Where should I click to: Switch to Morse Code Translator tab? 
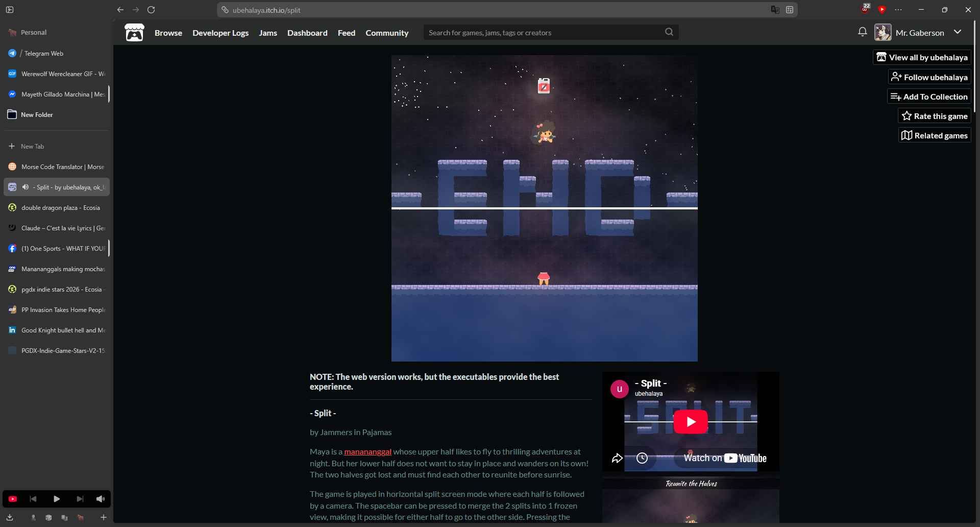pyautogui.click(x=57, y=167)
